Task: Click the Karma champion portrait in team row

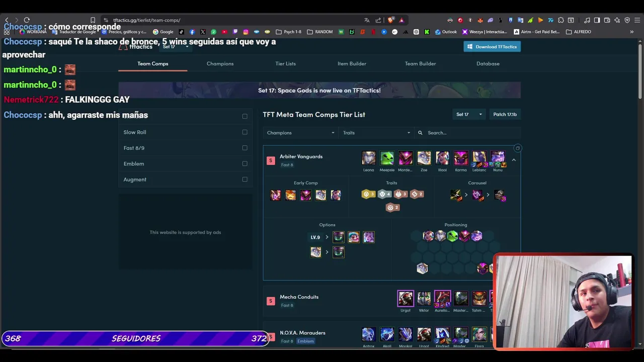Action: pos(461,158)
